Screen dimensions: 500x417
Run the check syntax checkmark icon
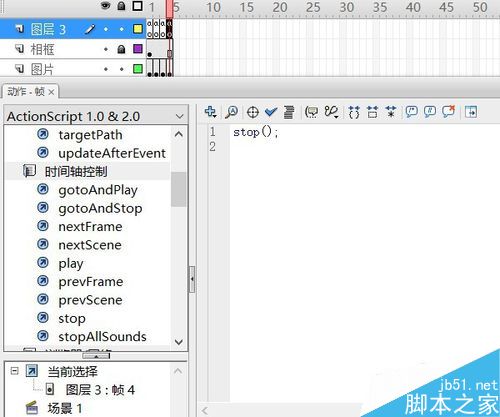[271, 112]
